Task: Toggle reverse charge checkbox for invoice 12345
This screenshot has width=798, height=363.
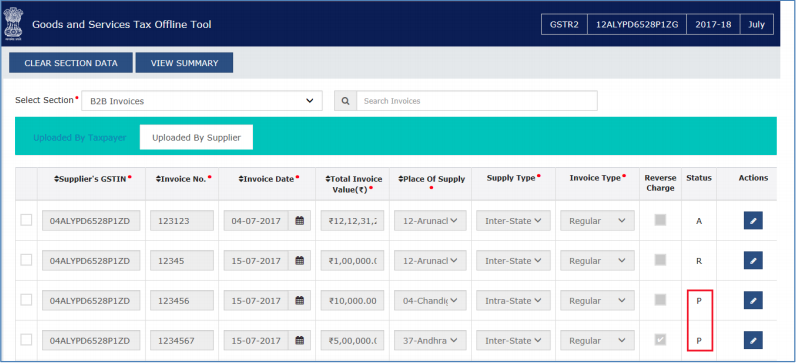Action: 660,260
